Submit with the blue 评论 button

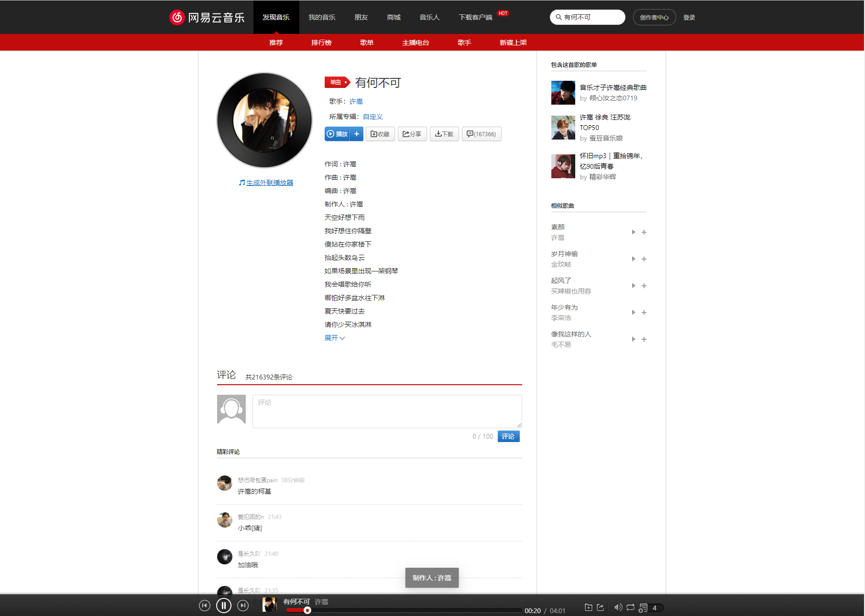(x=508, y=436)
